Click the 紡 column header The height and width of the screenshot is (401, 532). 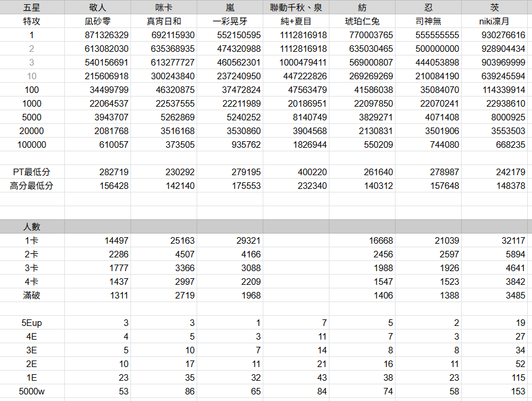(x=362, y=8)
